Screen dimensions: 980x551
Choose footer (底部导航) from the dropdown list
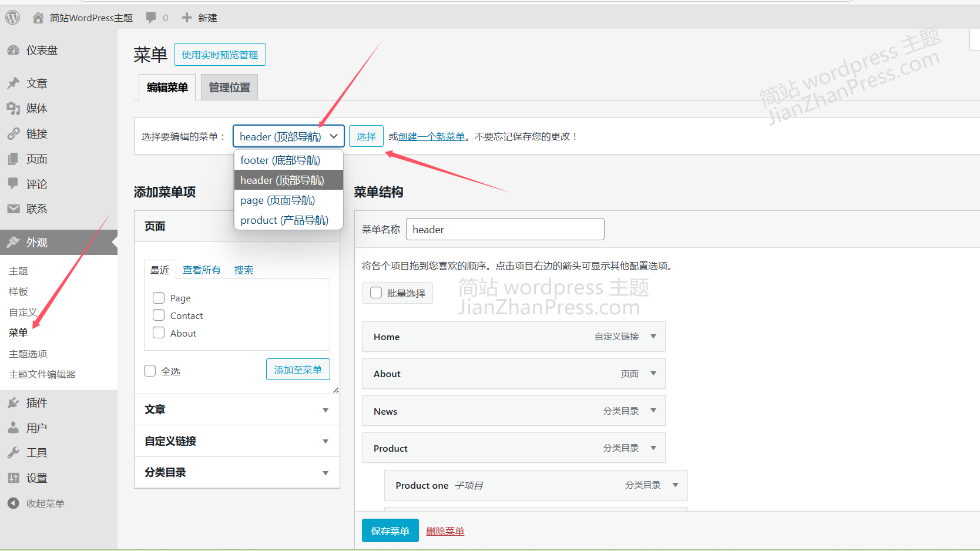288,160
